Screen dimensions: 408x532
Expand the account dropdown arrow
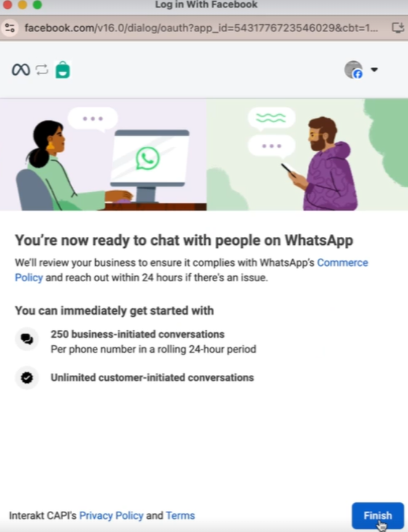[374, 70]
